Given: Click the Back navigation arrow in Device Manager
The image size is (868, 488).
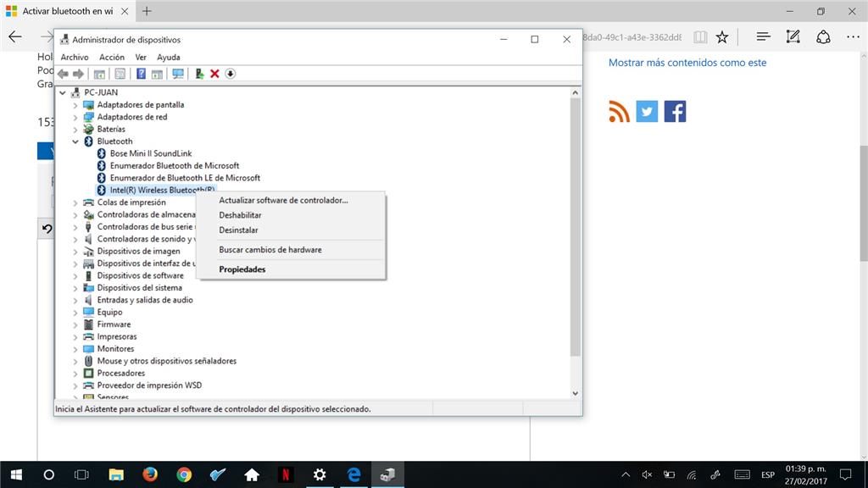Looking at the screenshot, I should (62, 74).
